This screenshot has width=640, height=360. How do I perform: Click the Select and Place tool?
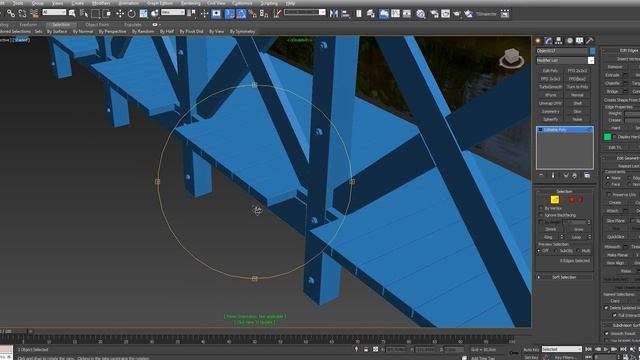[x=155, y=13]
